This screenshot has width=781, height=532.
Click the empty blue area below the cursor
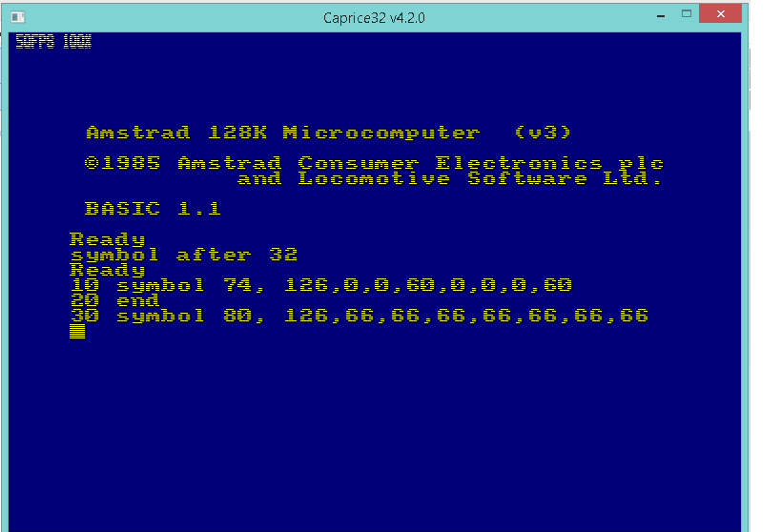point(374,434)
